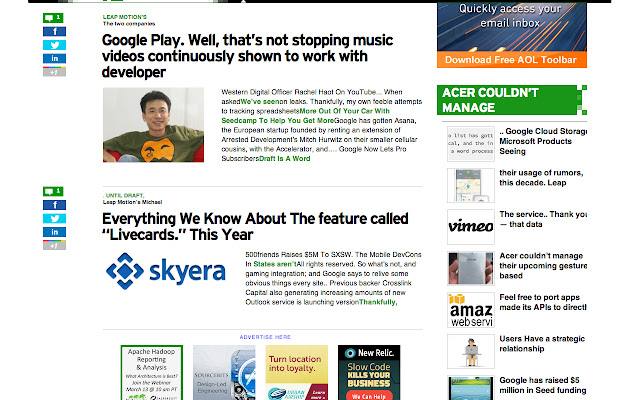The width and height of the screenshot is (640, 400).
Task: Open Acer couldn't manage their upcoming gesture story
Action: point(543,266)
